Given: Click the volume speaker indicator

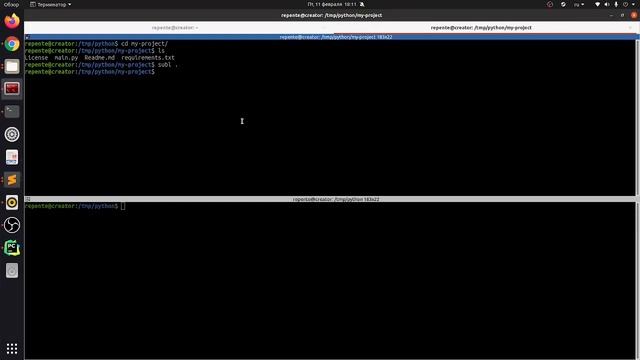Looking at the screenshot, I should (607, 4).
